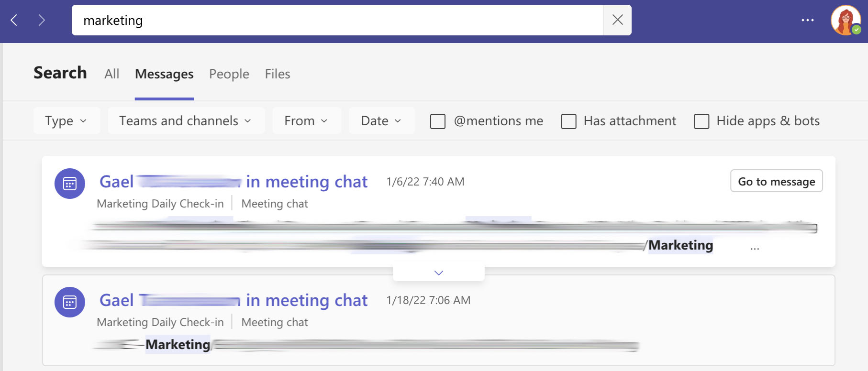
Task: Open the three-dot Settings and more menu
Action: (x=808, y=20)
